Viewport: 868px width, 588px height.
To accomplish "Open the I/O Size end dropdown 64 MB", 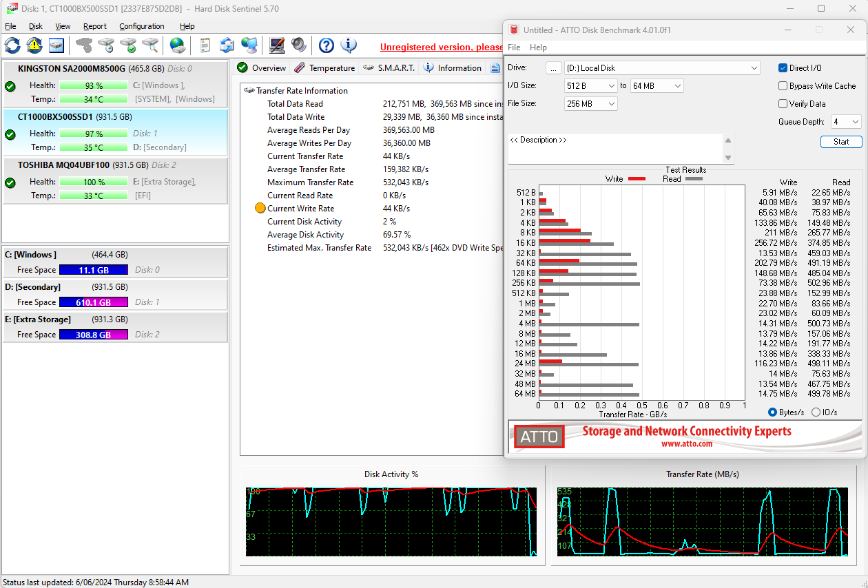I will click(x=657, y=85).
